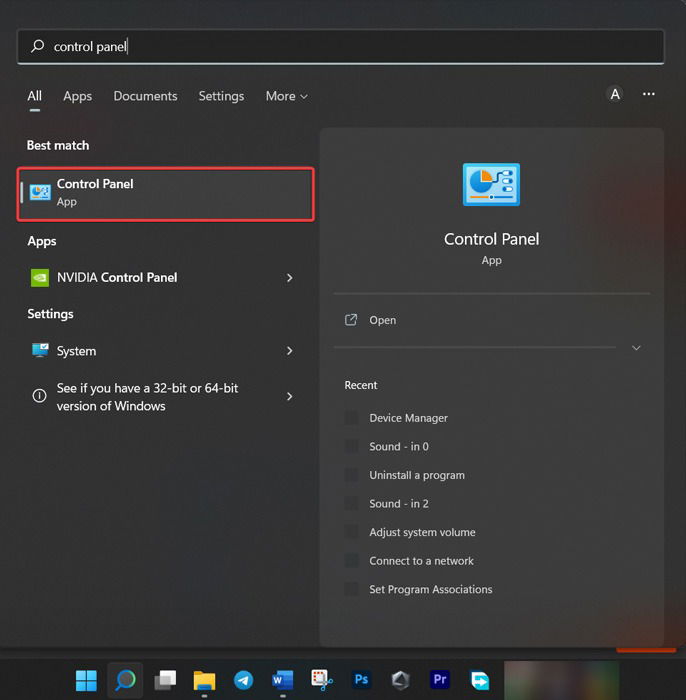Click the large Control Panel icon in preview
This screenshot has height=700, width=686.
pos(491,184)
